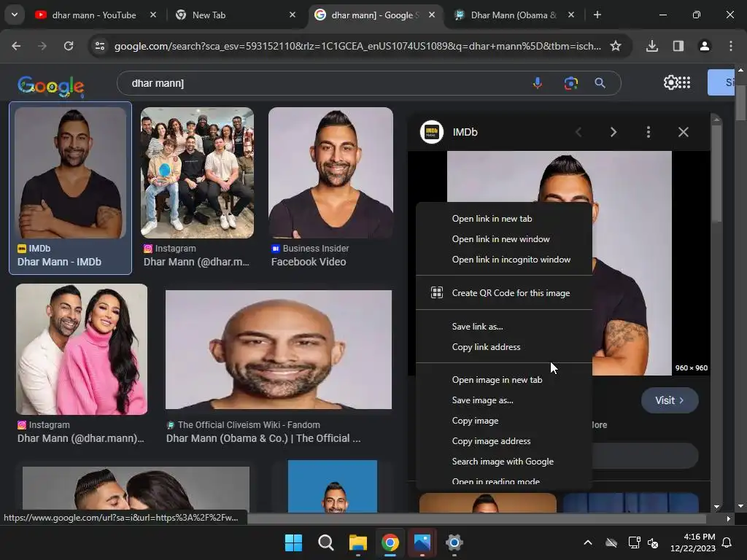Open Facebook Video Business Insider result

[x=309, y=262]
